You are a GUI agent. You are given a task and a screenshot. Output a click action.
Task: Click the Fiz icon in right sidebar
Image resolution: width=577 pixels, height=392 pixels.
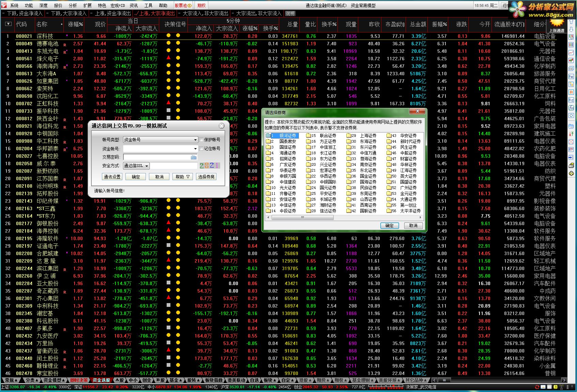[x=571, y=100]
